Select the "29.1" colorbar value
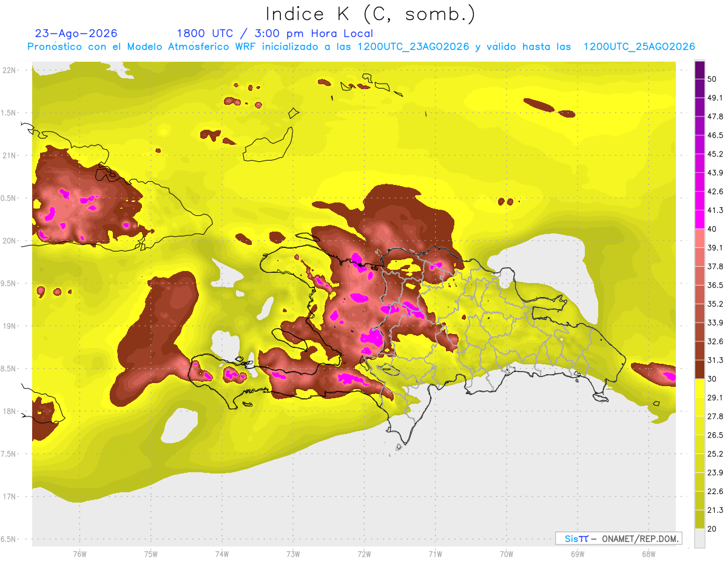The image size is (728, 562). [715, 398]
